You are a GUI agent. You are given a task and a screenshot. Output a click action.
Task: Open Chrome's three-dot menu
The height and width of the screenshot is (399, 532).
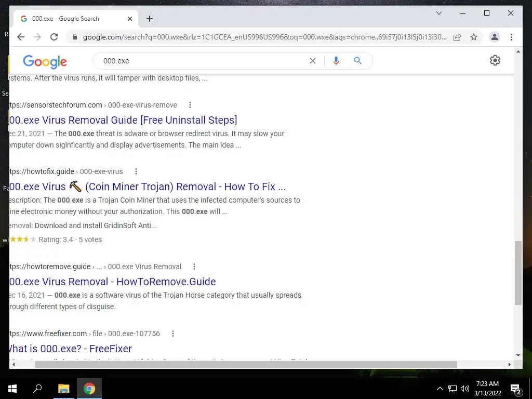(511, 37)
